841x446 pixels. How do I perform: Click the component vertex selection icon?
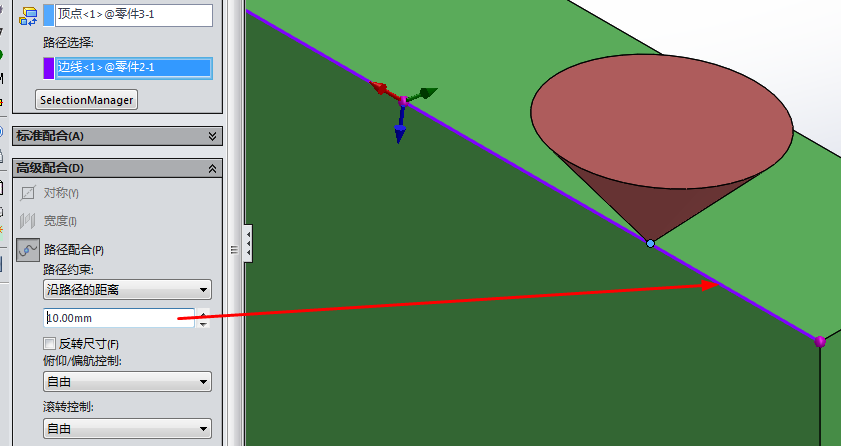coord(27,15)
